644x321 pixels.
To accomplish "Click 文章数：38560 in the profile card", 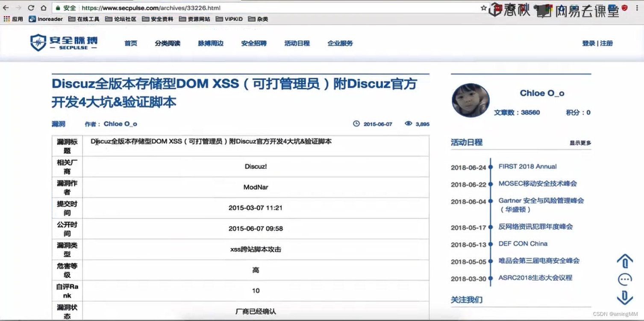I will coord(517,113).
